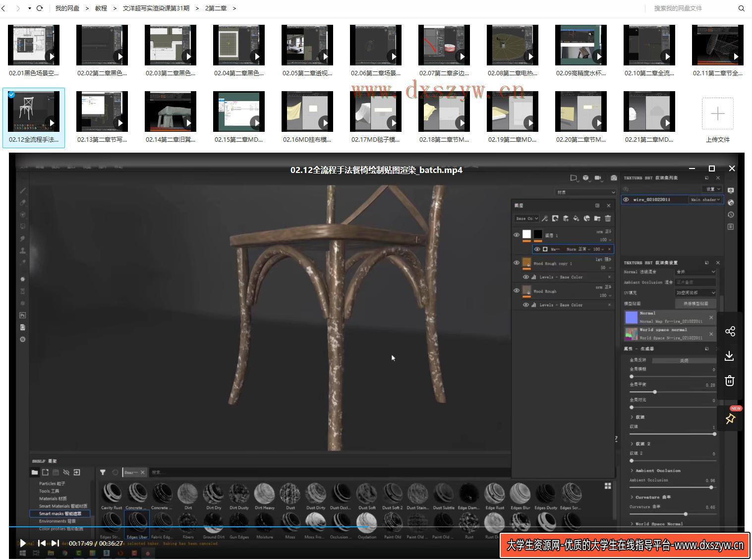Click the share icon on the video player
Image resolution: width=752 pixels, height=560 pixels.
(x=730, y=332)
